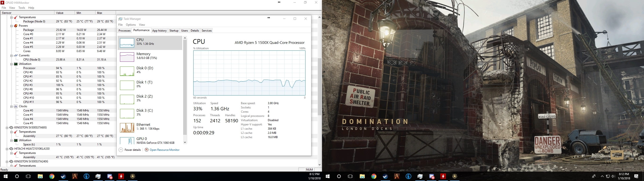Screen dimensions: 644x181
Task: Click the Utilization icon for the Processor group
Action: (x=16, y=64)
